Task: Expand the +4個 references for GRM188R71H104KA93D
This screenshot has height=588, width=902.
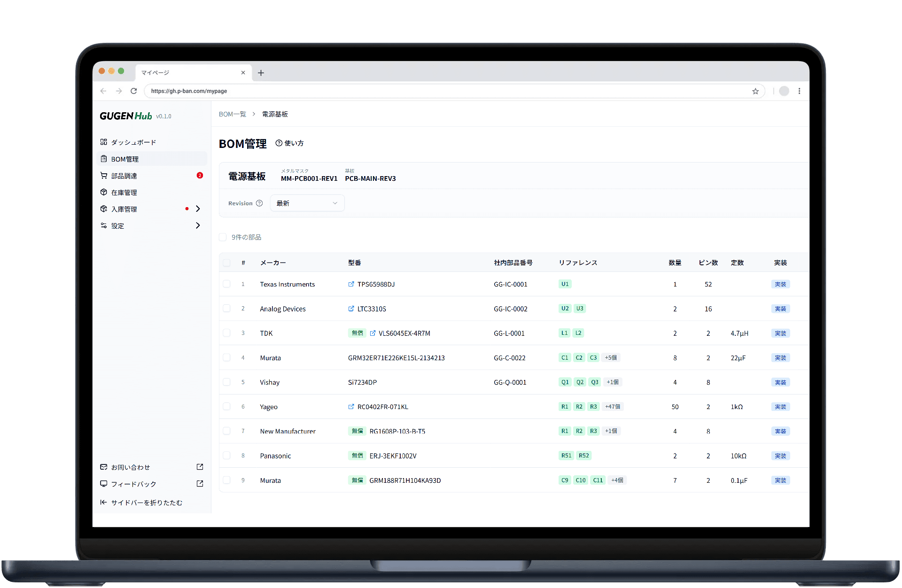Action: point(617,480)
